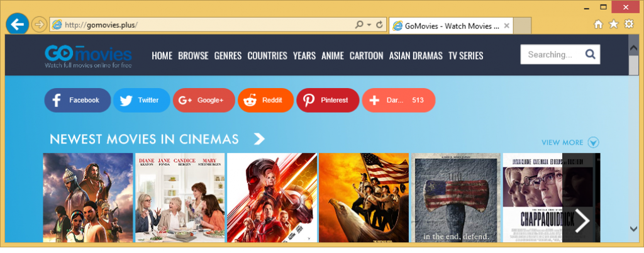Open the BROWSE menu item
This screenshot has width=644, height=253.
(x=193, y=55)
